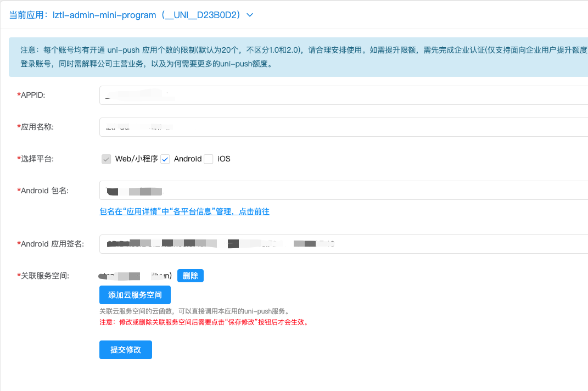Click the blue uni-push limit notice banner
588x391 pixels.
pyautogui.click(x=298, y=57)
